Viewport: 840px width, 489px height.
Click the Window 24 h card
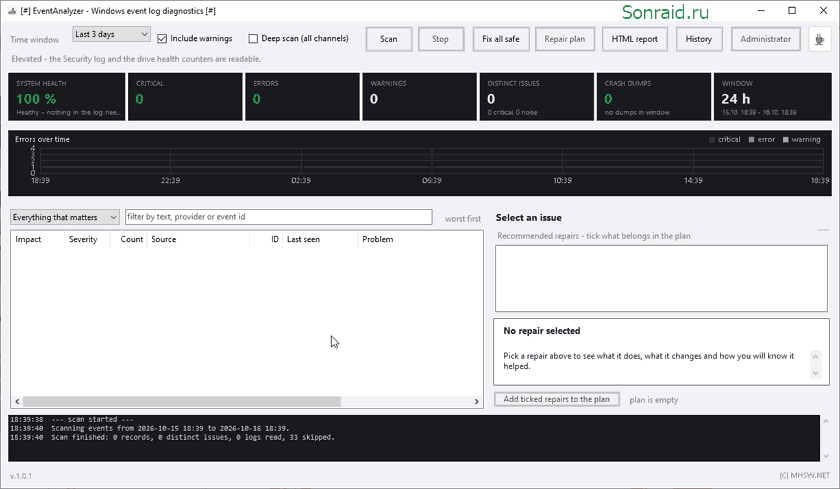pyautogui.click(x=773, y=97)
